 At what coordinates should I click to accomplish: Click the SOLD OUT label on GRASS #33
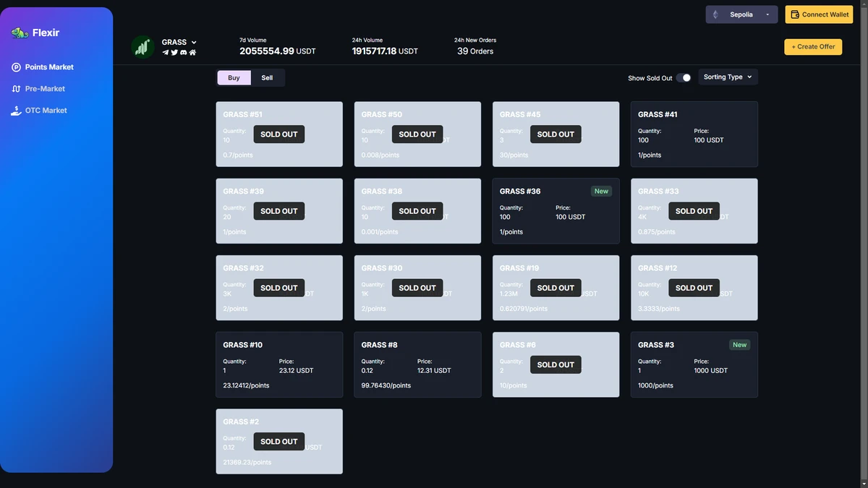pos(694,211)
